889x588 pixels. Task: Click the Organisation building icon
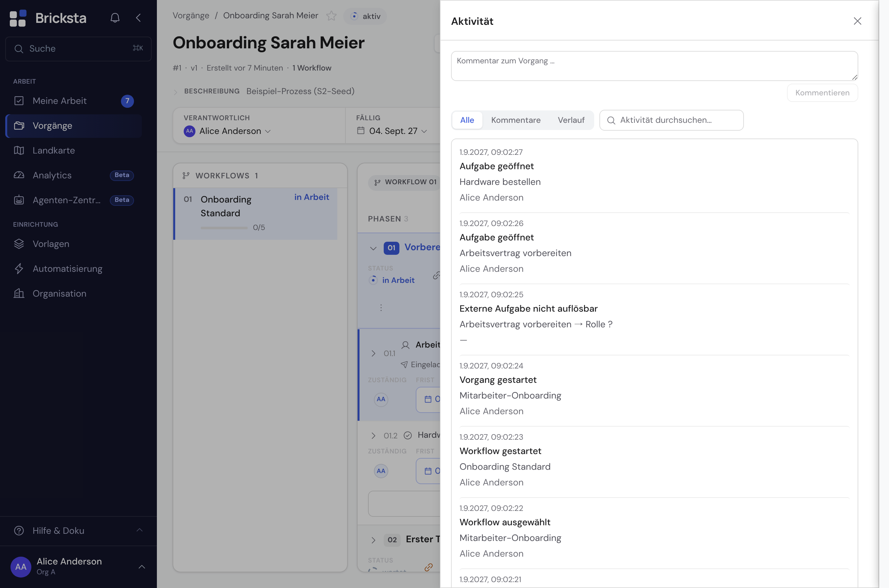[x=19, y=293]
